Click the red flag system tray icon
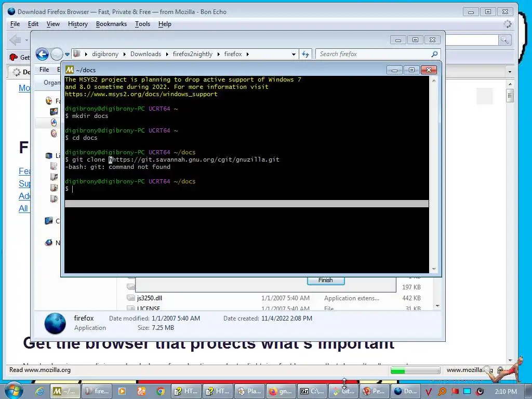Image resolution: width=532 pixels, height=399 pixels. click(455, 392)
